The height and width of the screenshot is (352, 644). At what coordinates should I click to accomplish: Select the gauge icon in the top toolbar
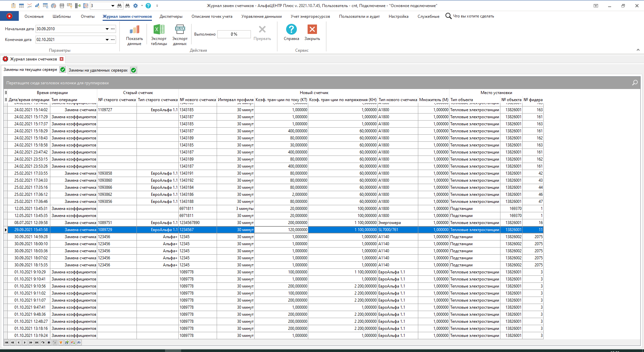[53, 6]
